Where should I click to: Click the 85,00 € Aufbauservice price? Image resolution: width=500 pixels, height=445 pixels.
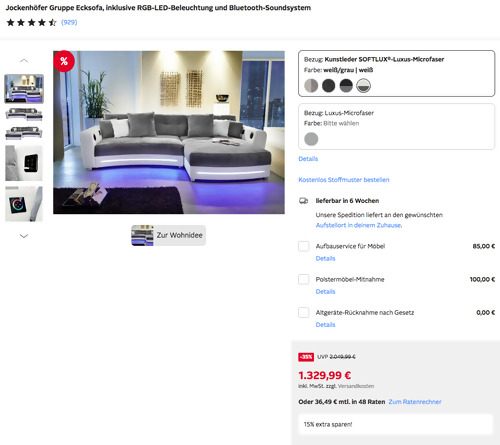click(x=483, y=246)
